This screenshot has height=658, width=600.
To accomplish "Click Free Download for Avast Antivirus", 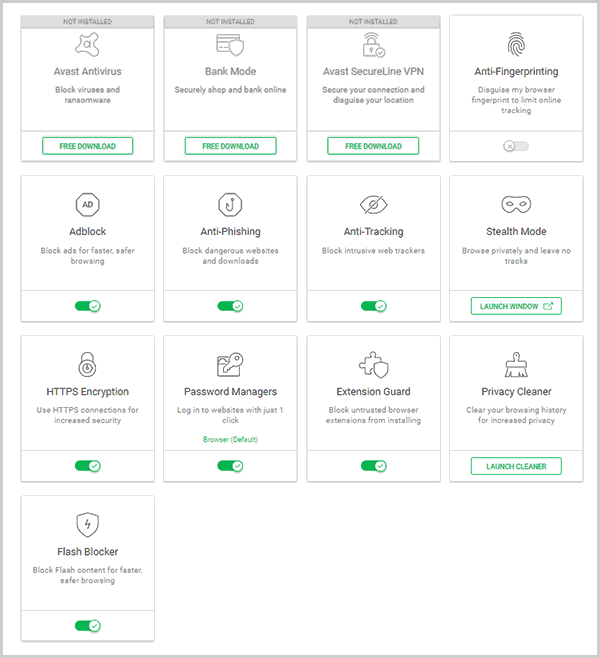I will [87, 146].
